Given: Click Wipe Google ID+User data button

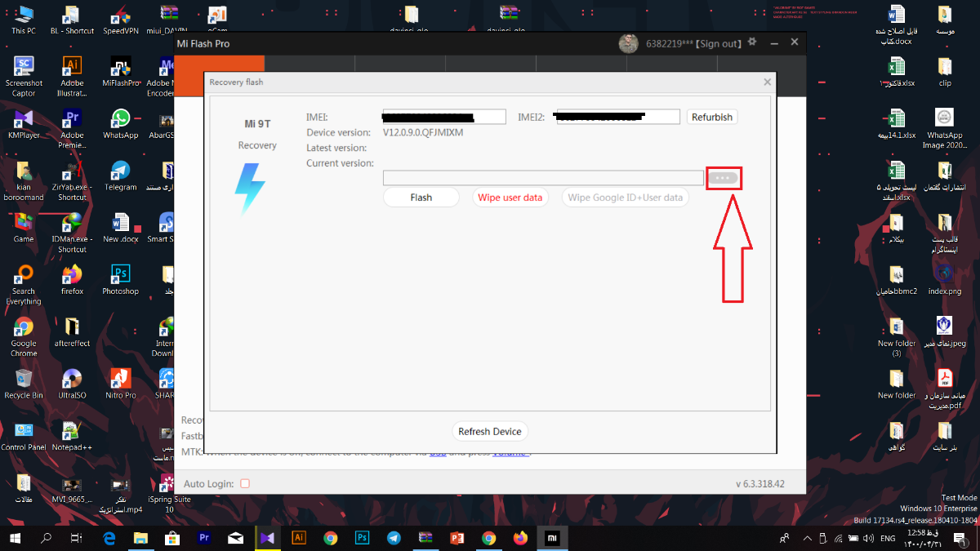Looking at the screenshot, I should [626, 198].
